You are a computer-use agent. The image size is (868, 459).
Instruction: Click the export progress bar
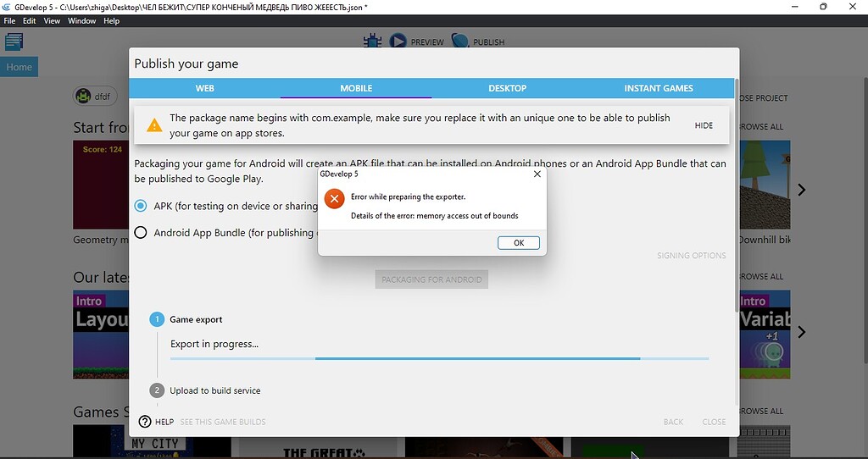439,358
